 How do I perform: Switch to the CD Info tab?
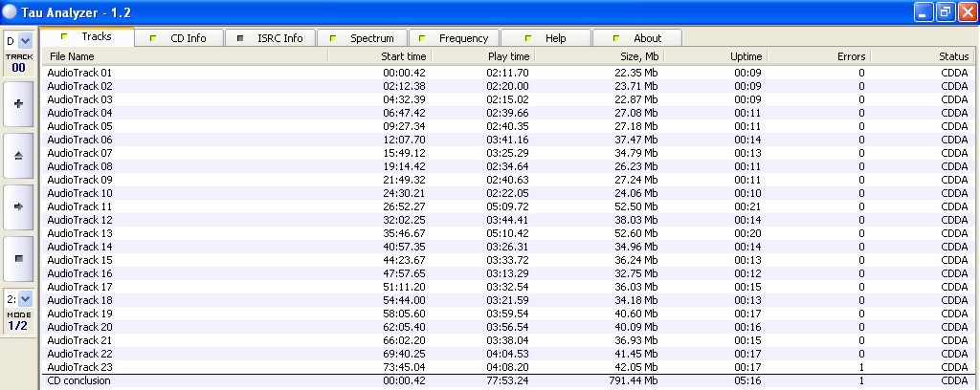[178, 38]
